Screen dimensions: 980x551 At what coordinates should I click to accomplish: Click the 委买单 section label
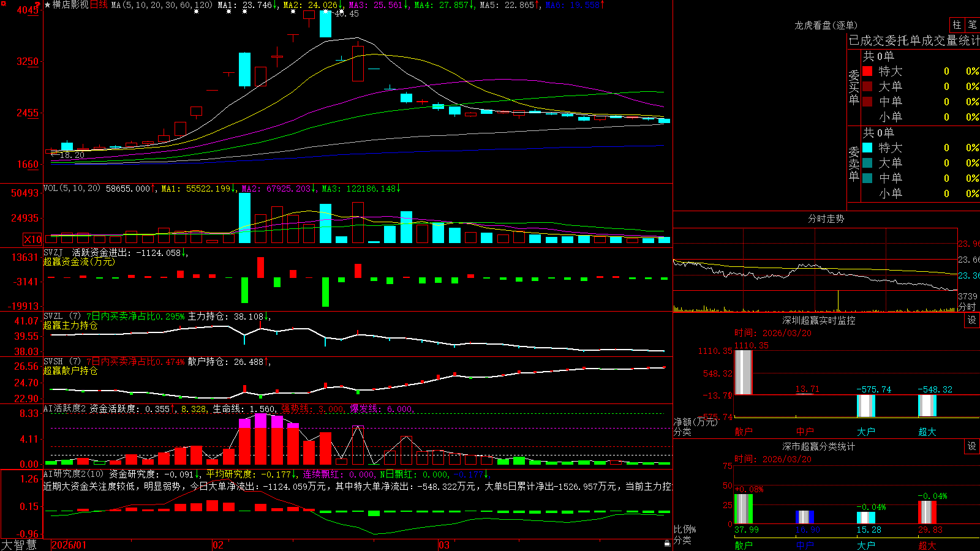click(854, 87)
